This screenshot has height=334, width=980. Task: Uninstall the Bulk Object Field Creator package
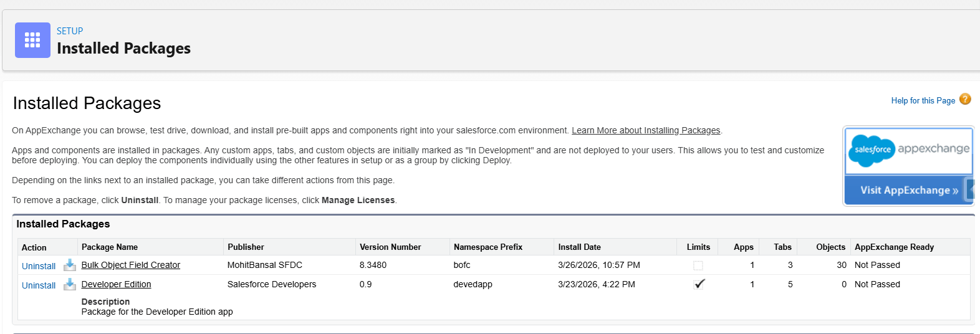39,266
